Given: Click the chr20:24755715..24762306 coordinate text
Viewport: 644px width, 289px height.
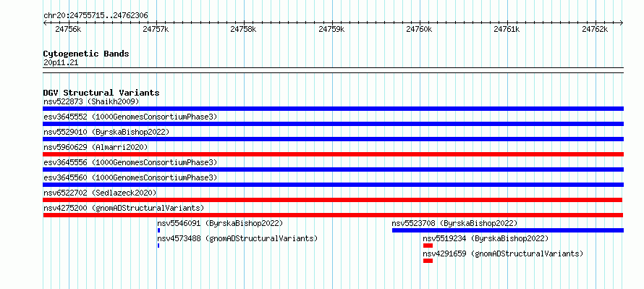Looking at the screenshot, I should pyautogui.click(x=96, y=16).
